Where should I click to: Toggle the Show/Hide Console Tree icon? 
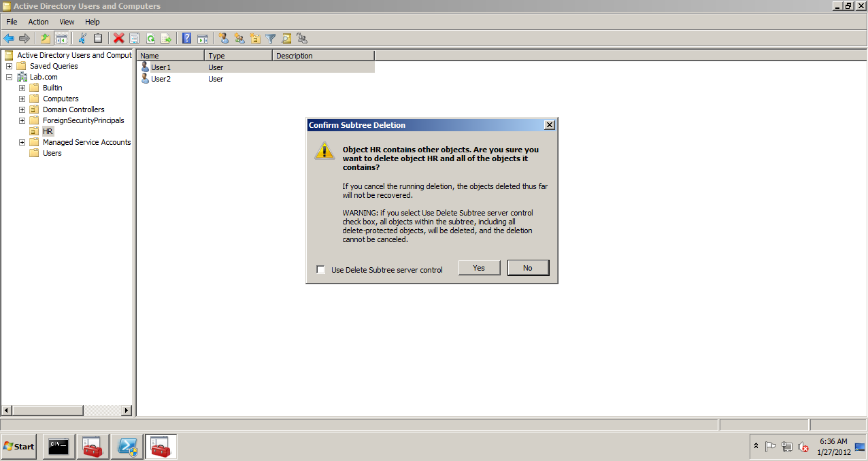click(61, 38)
